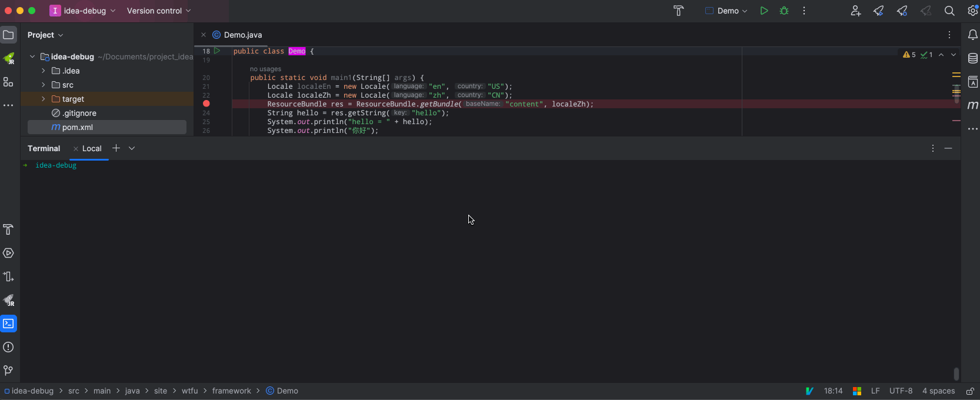The height and width of the screenshot is (400, 980).
Task: Open the Git tool window icon
Action: pyautogui.click(x=8, y=371)
